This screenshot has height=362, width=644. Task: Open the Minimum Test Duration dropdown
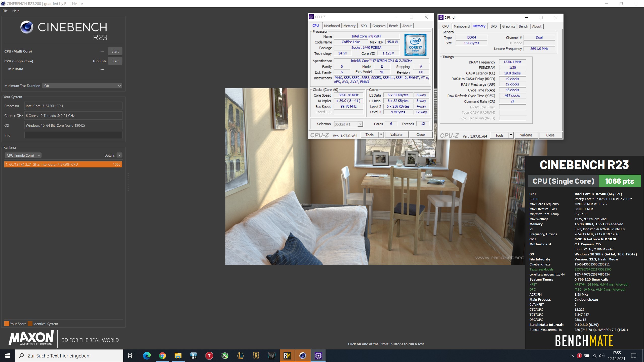82,86
